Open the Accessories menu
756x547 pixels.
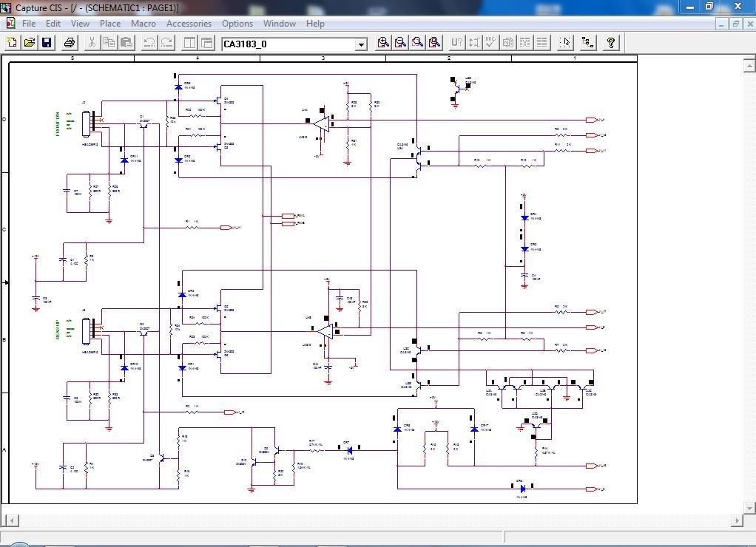coord(189,24)
